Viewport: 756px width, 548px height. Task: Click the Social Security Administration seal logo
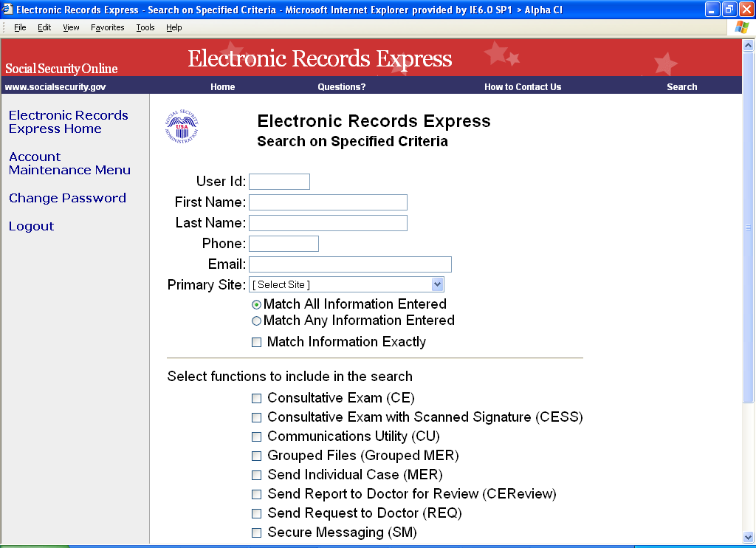[182, 126]
